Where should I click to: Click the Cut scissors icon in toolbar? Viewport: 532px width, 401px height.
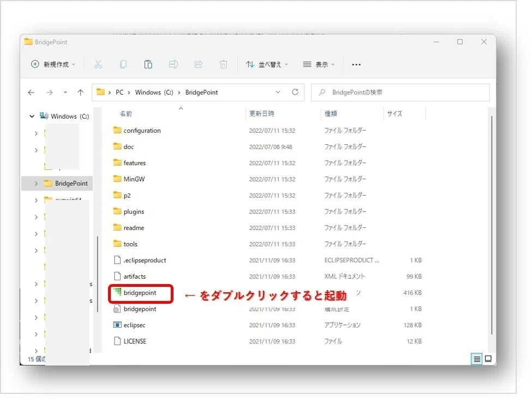click(x=98, y=64)
